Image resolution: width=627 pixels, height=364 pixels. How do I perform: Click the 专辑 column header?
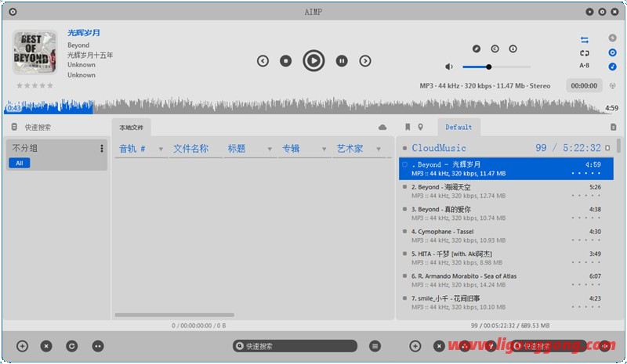click(x=291, y=149)
